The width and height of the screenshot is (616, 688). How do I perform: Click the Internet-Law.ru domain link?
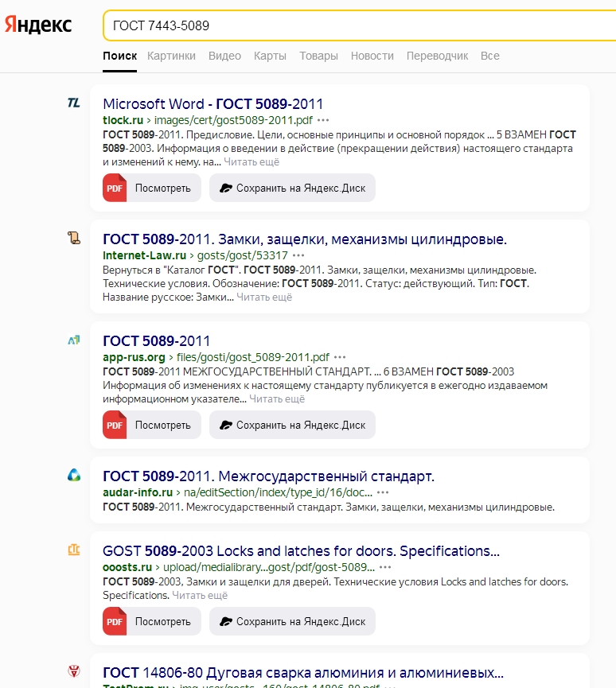click(145, 255)
